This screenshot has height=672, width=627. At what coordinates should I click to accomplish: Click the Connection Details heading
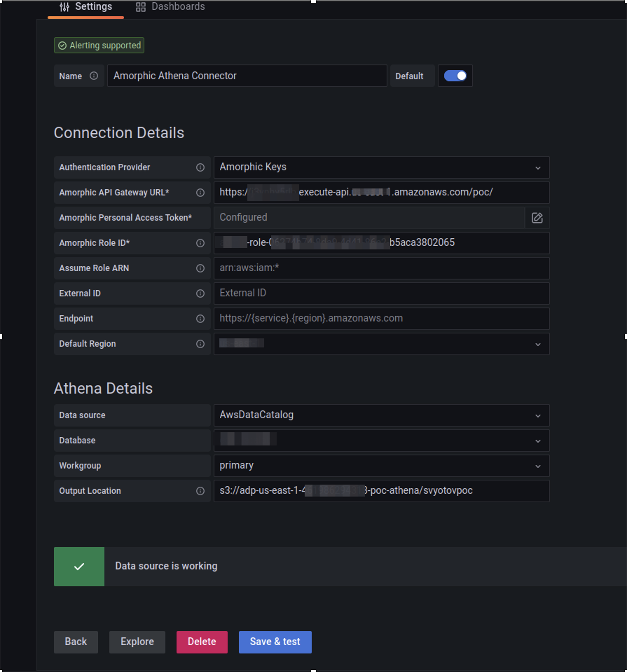click(x=119, y=133)
